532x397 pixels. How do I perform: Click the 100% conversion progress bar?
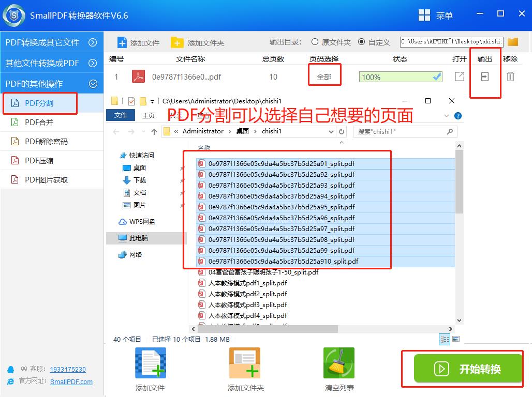(x=401, y=77)
